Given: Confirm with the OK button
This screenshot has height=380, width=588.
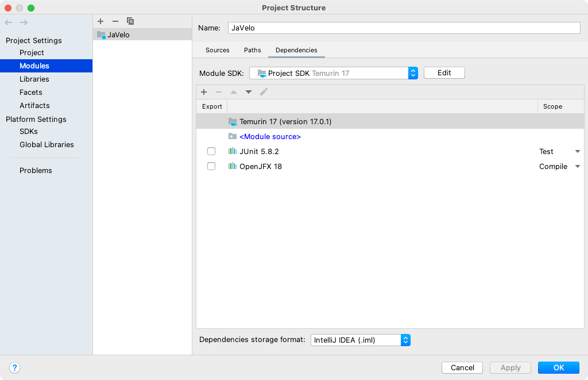Looking at the screenshot, I should [559, 367].
